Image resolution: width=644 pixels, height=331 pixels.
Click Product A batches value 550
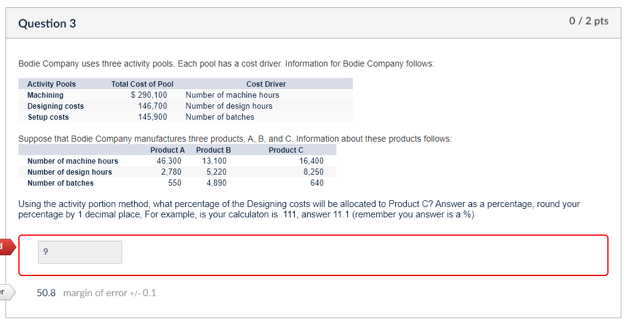[x=174, y=183]
